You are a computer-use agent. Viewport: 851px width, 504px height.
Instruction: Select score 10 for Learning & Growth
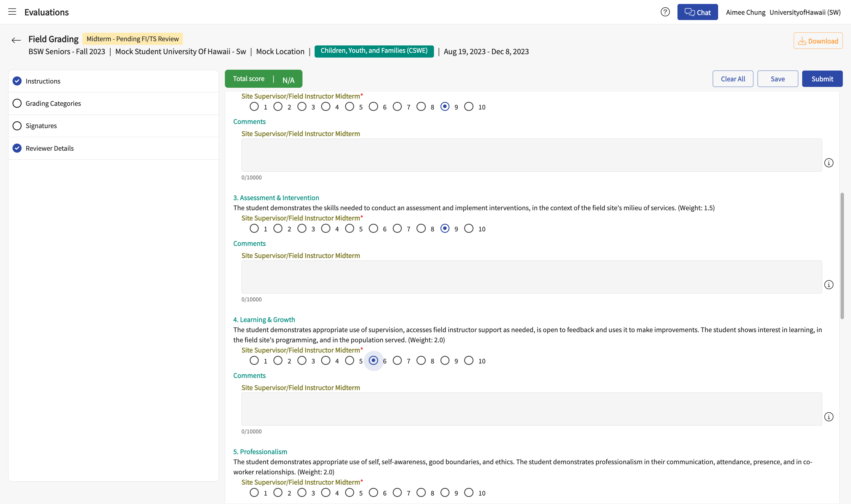tap(469, 361)
